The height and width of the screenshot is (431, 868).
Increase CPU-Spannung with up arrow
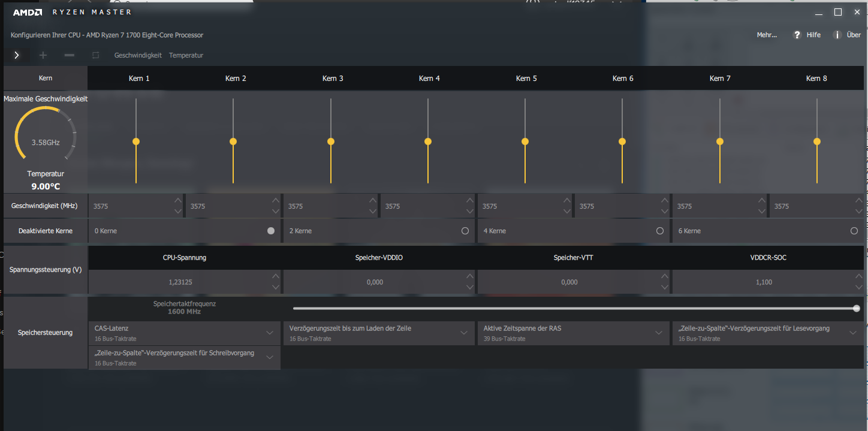click(276, 276)
